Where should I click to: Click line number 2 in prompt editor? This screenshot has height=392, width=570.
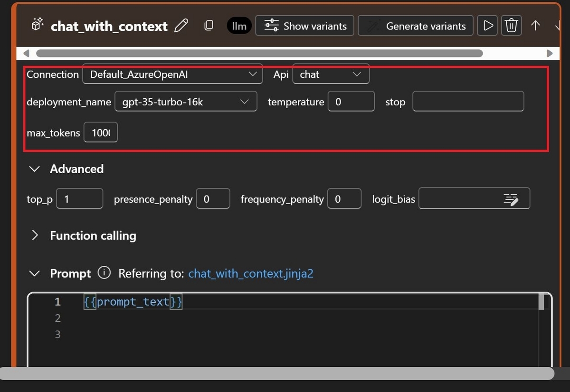pos(57,317)
